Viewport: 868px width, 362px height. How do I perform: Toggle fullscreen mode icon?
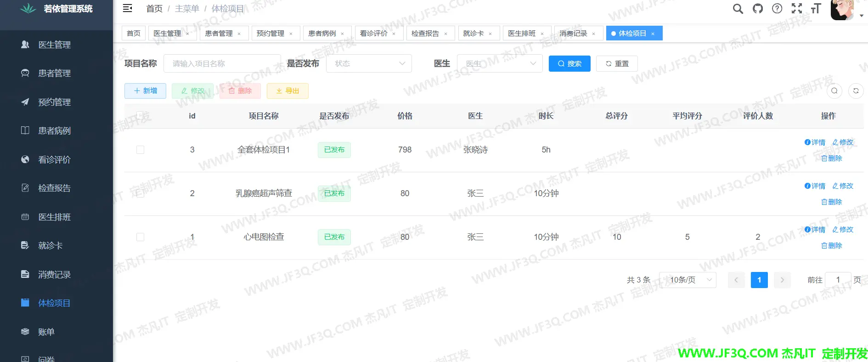point(796,9)
